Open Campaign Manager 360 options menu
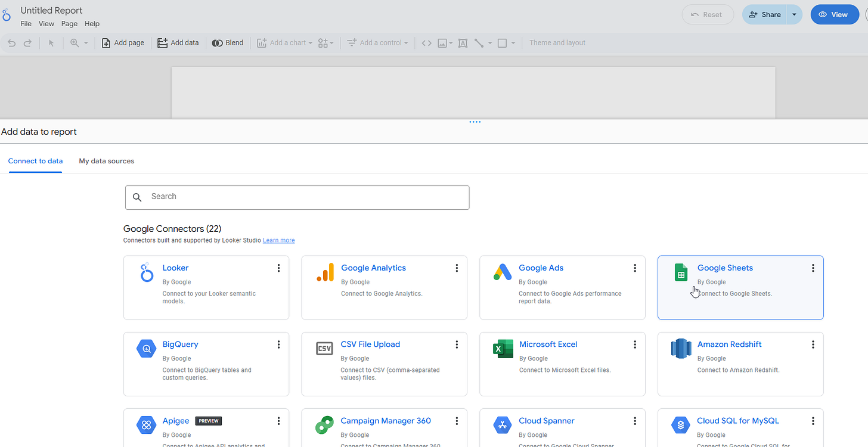 (457, 421)
